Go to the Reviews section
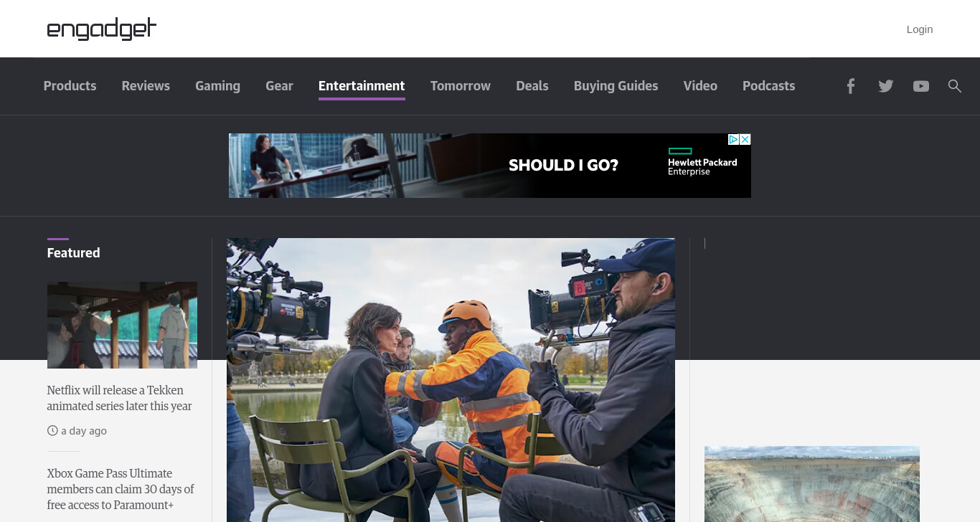Image resolution: width=980 pixels, height=522 pixels. click(146, 86)
